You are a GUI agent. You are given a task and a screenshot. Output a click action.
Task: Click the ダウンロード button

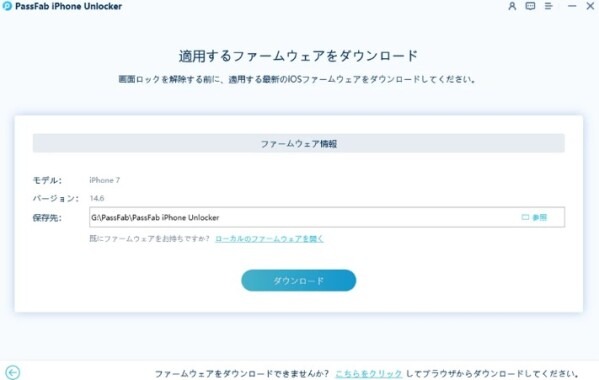298,281
